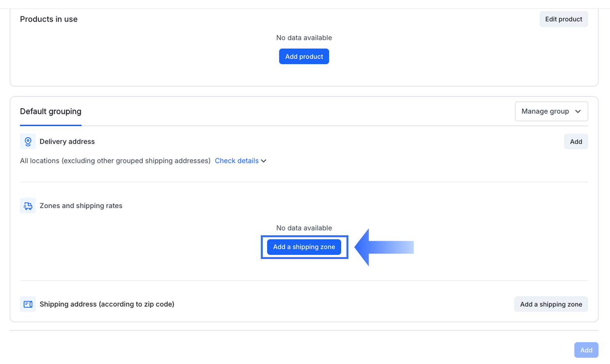The height and width of the screenshot is (364, 610).
Task: Click the blue Add product button
Action: point(304,56)
